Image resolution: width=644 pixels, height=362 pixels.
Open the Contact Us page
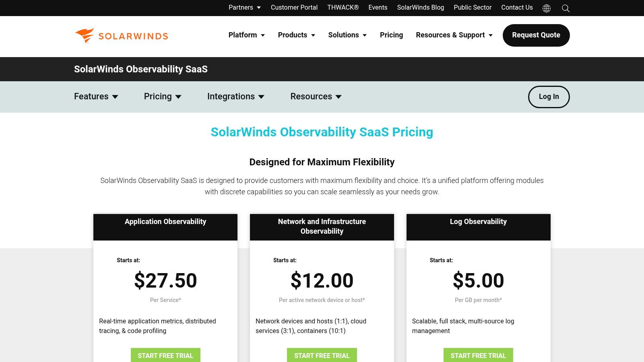click(x=517, y=8)
